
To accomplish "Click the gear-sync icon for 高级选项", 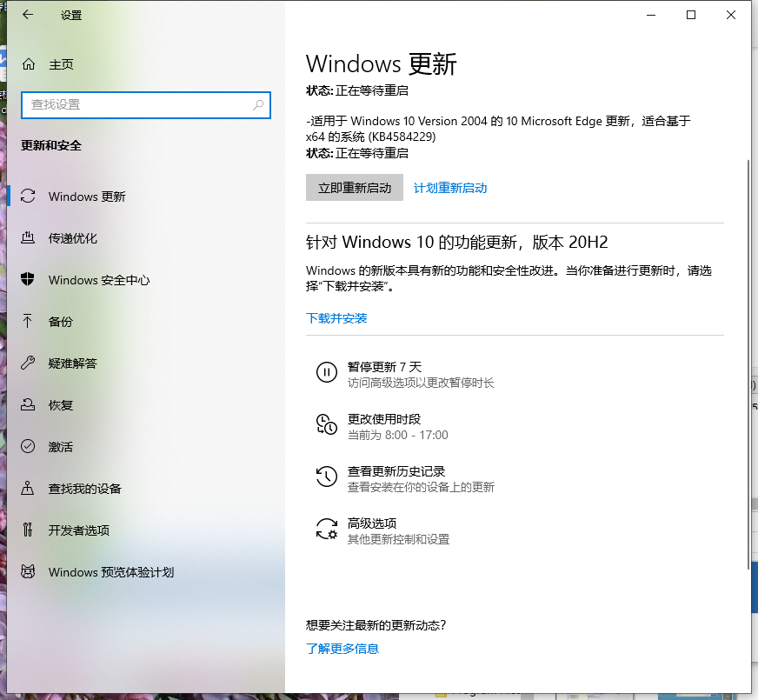I will click(326, 530).
